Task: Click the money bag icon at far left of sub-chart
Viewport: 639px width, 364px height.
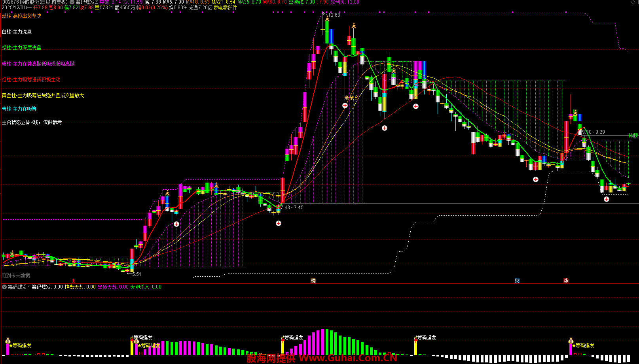Action: (8, 341)
